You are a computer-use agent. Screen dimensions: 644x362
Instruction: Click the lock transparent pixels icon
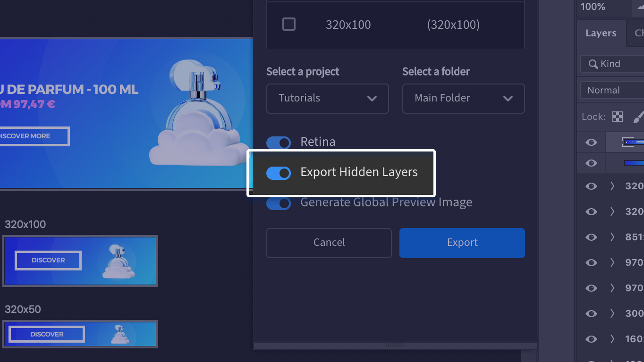point(617,117)
